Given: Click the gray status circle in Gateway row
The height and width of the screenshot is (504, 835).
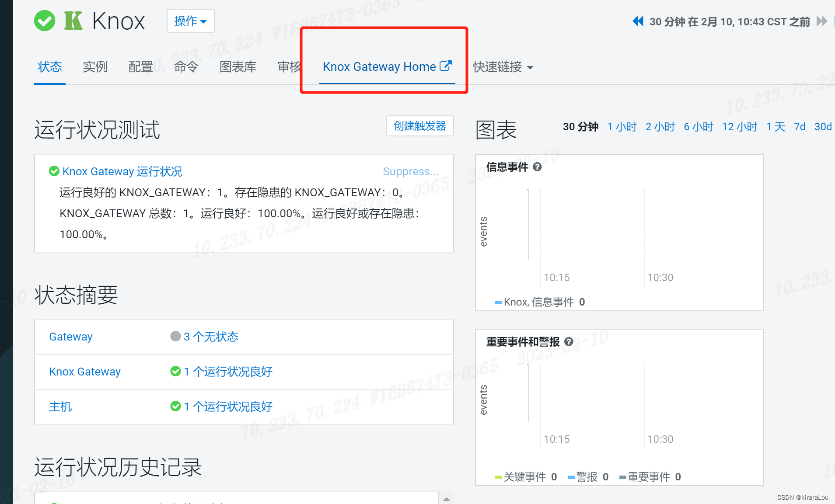Looking at the screenshot, I should 175,336.
